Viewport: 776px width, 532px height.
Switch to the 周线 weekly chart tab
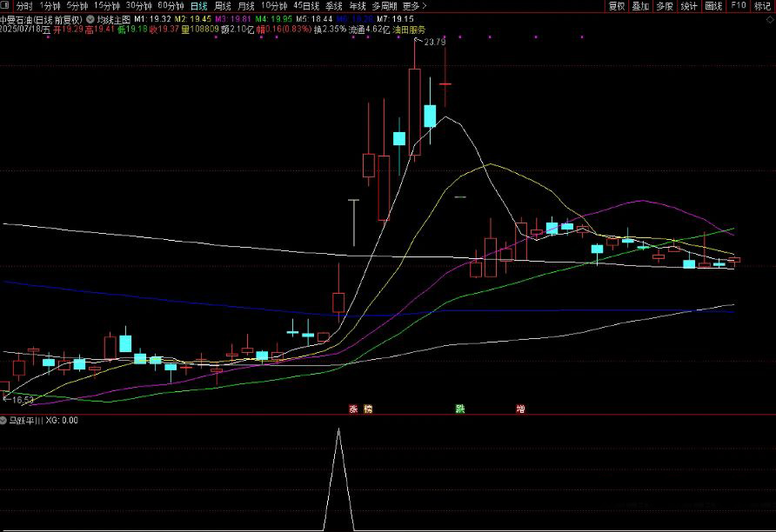click(x=223, y=5)
